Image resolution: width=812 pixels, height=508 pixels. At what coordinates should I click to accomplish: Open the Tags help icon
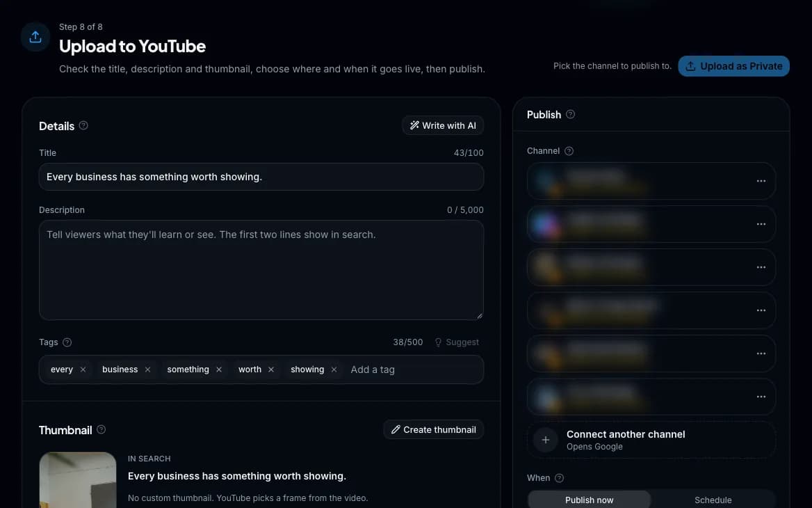pos(67,342)
